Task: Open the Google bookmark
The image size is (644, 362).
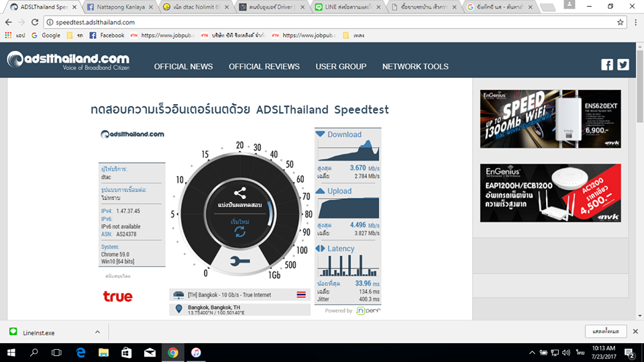Action: pos(46,36)
